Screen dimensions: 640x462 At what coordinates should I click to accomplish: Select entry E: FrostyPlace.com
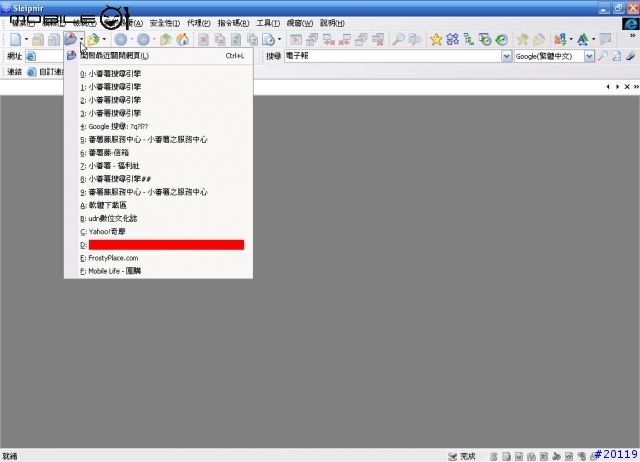159,258
